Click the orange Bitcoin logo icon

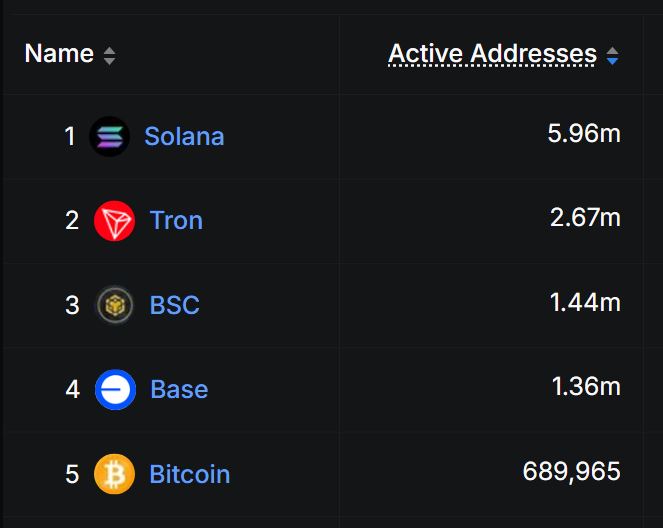click(x=114, y=474)
